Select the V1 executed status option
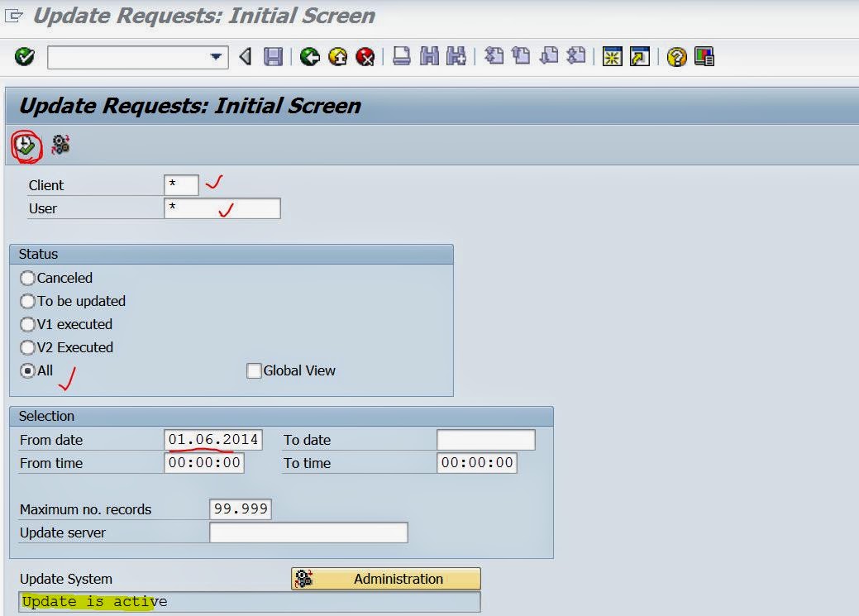Image resolution: width=859 pixels, height=616 pixels. 27,324
